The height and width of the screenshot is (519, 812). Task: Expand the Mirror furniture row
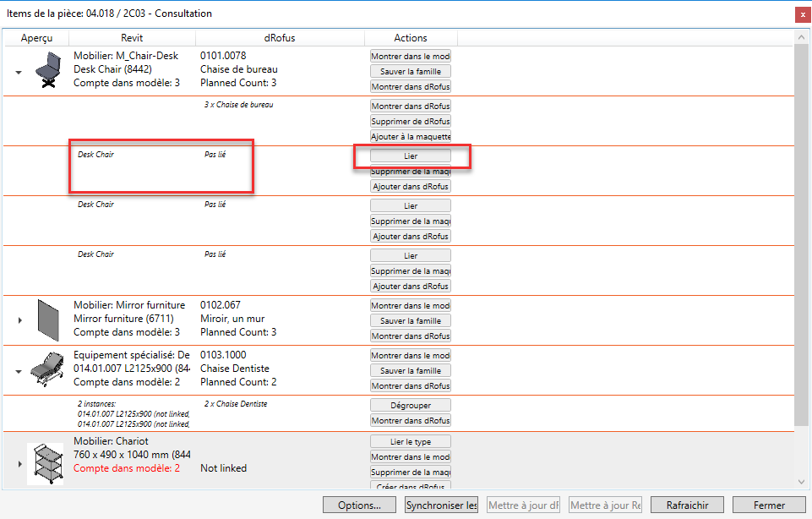tap(19, 320)
